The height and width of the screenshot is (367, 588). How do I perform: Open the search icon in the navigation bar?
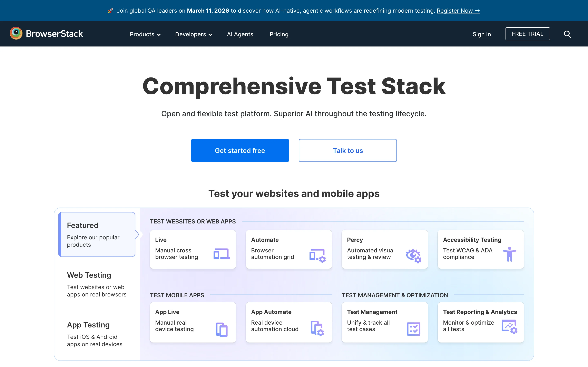coord(567,34)
